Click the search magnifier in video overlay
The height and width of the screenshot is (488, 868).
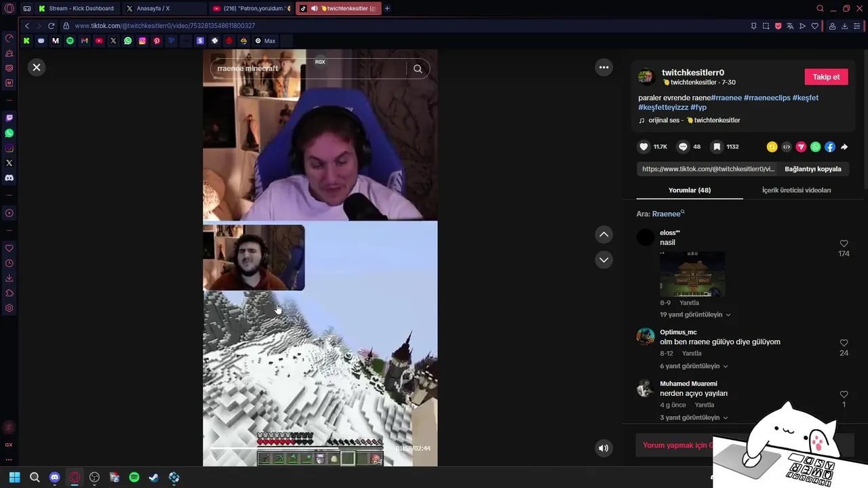(x=418, y=68)
